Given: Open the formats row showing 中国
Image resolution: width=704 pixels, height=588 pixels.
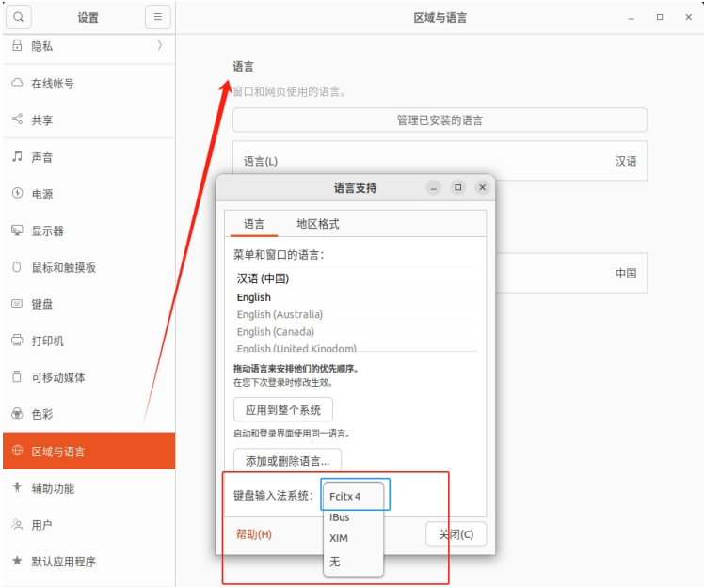Looking at the screenshot, I should tap(571, 273).
